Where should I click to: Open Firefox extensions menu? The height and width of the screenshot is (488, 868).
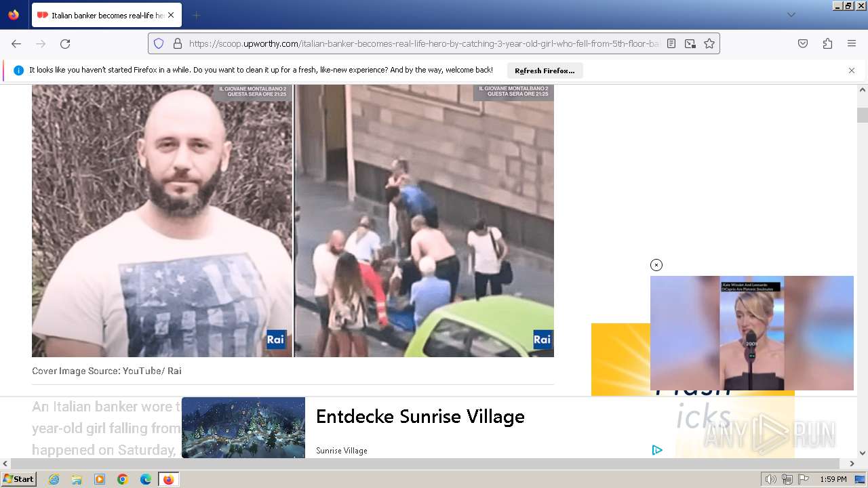pyautogui.click(x=827, y=43)
